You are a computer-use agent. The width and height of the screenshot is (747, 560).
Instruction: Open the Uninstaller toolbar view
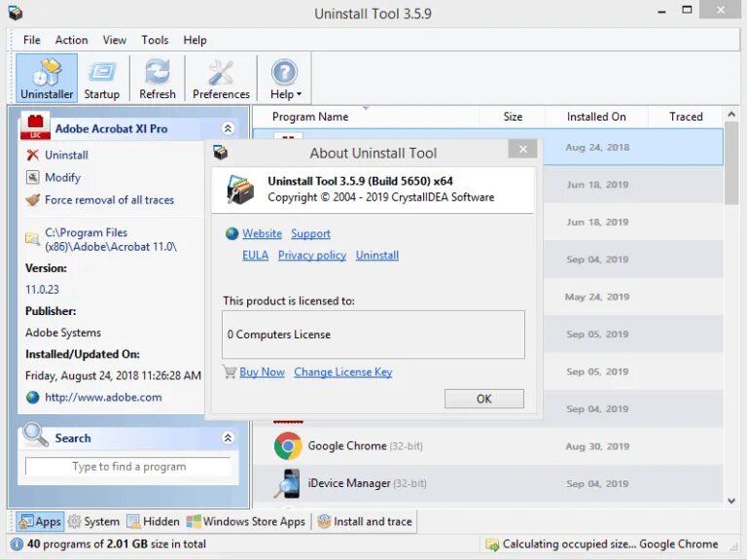[47, 78]
